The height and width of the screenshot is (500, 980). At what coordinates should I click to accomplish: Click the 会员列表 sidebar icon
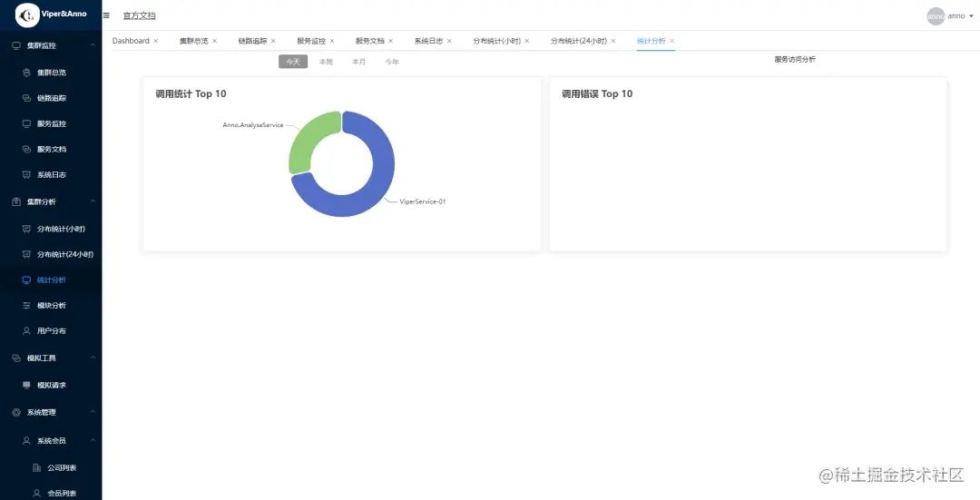point(36,494)
